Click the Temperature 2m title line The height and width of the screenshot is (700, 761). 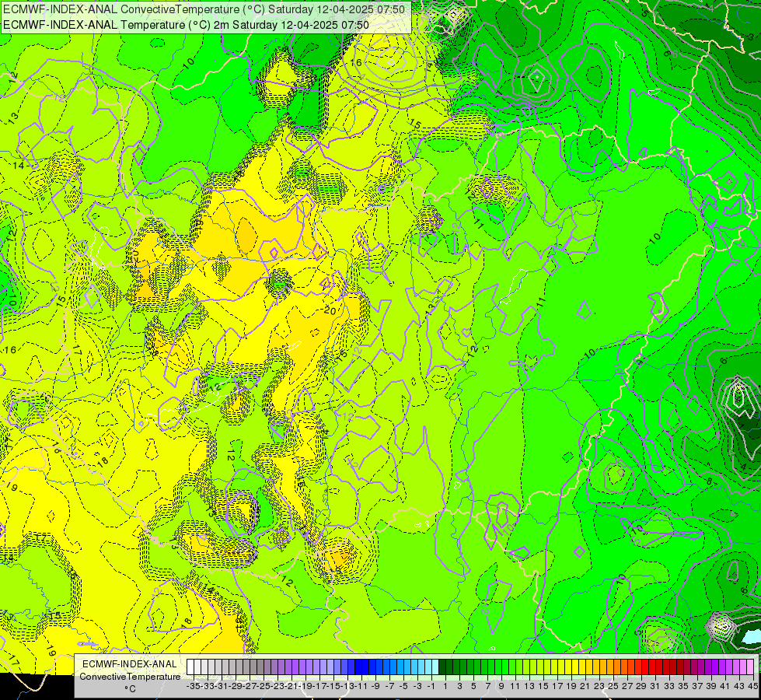coord(186,25)
